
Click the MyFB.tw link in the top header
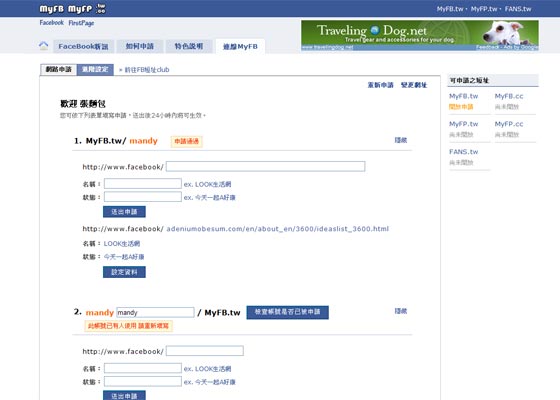tap(450, 9)
